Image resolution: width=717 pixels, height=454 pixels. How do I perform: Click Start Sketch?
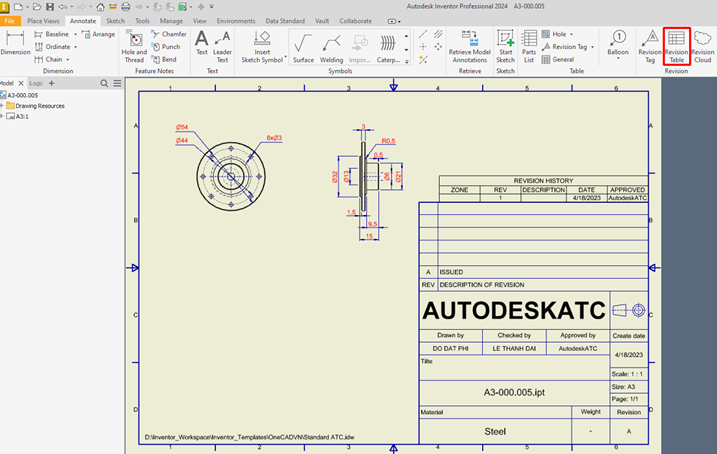(x=505, y=47)
